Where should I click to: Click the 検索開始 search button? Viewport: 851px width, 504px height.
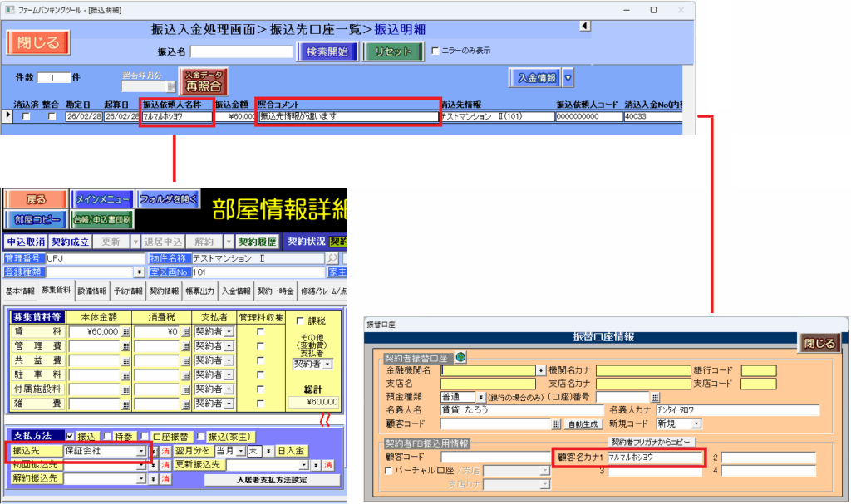pos(327,51)
